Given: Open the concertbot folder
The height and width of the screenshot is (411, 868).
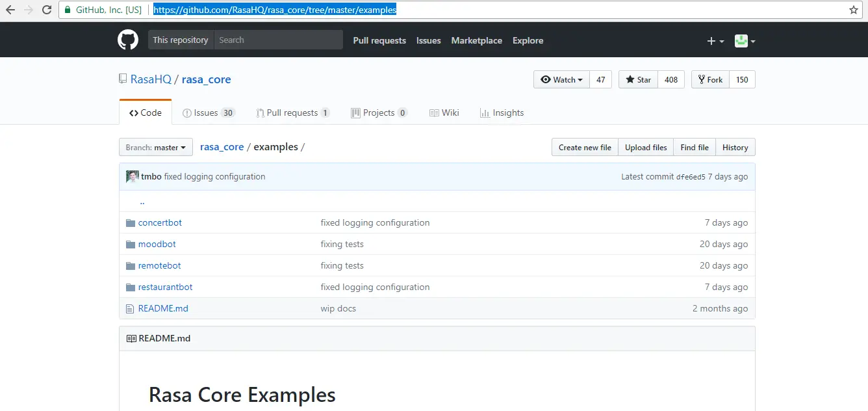Looking at the screenshot, I should 160,222.
